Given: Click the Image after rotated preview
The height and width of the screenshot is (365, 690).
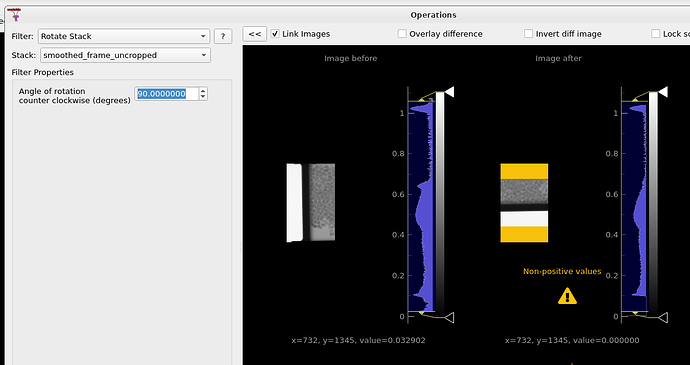Looking at the screenshot, I should coord(524,203).
